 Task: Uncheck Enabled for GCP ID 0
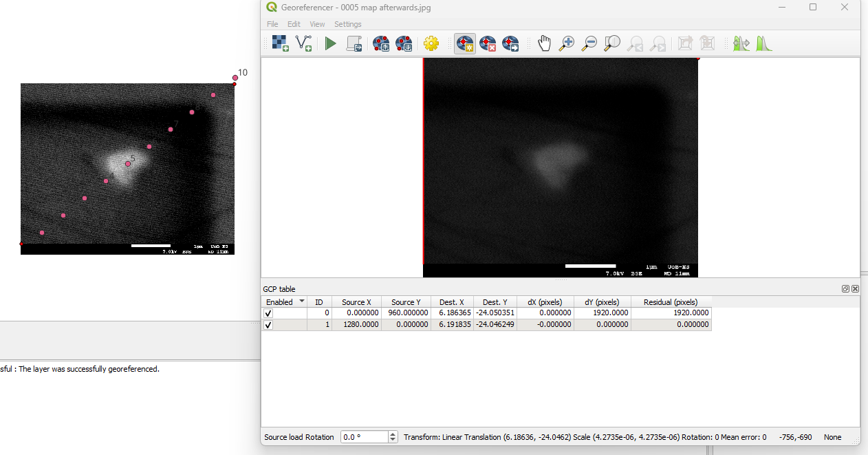268,313
